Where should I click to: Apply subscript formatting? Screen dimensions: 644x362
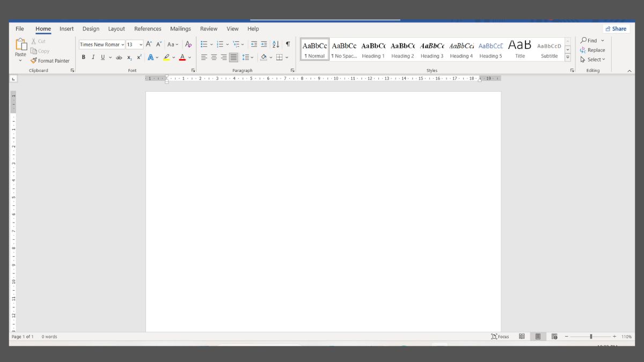coord(129,57)
